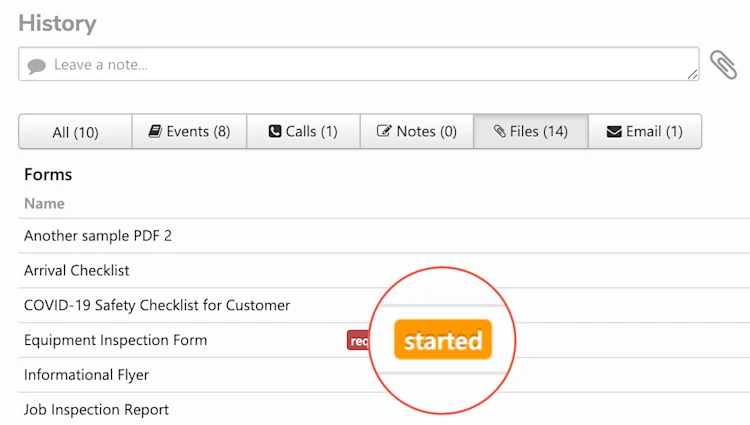Click the paperclip attach file icon
The image size is (750, 425).
pyautogui.click(x=723, y=65)
